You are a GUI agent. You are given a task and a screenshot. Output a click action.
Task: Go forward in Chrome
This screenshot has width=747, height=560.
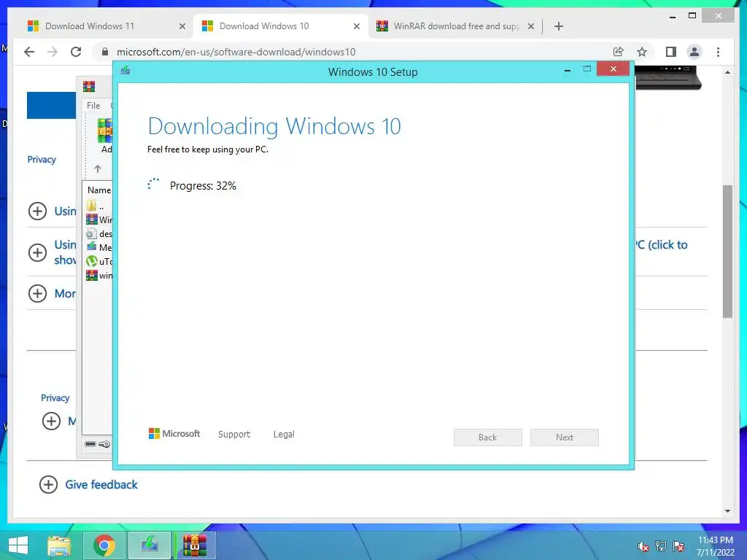[53, 52]
